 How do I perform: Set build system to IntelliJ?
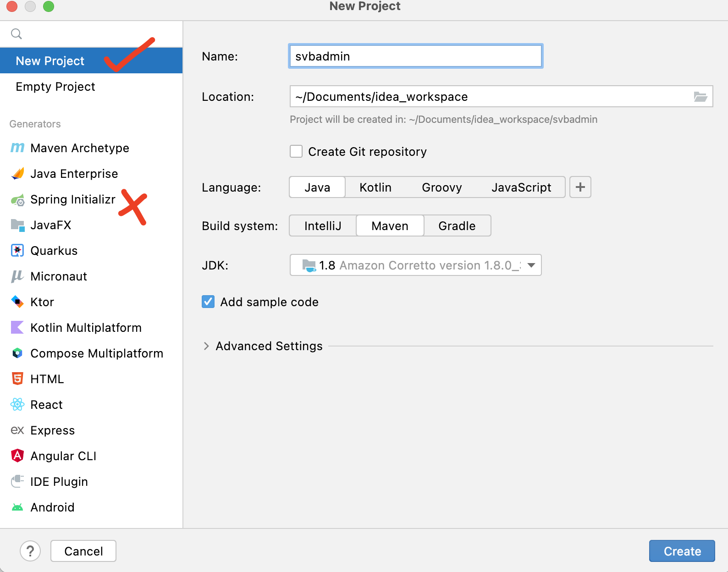pyautogui.click(x=323, y=225)
